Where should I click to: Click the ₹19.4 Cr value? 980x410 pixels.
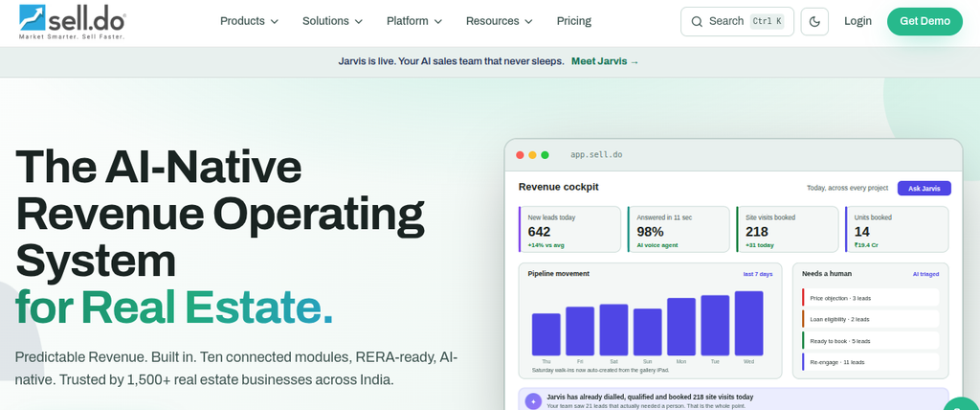point(866,245)
